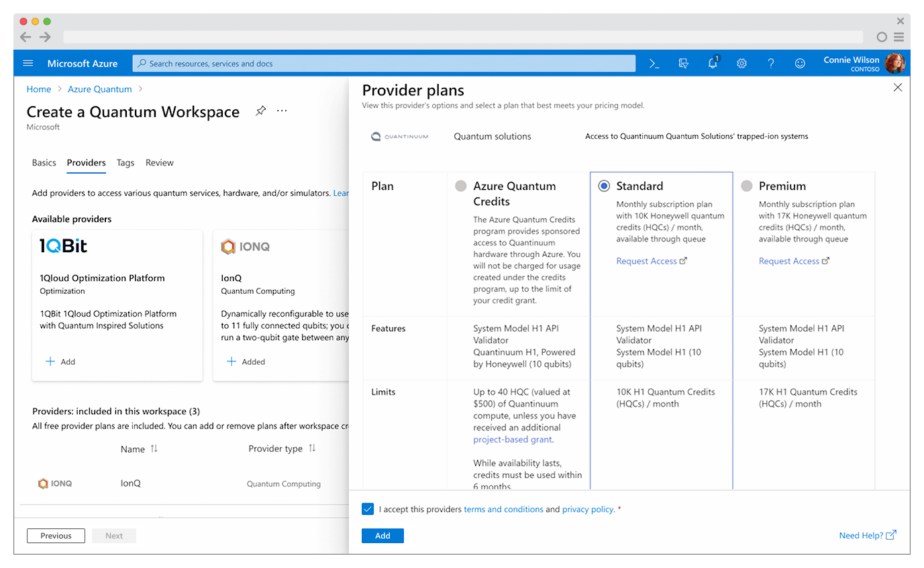Click Connie Wilson's profile picture
Image resolution: width=924 pixels, height=568 pixels.
[x=896, y=63]
